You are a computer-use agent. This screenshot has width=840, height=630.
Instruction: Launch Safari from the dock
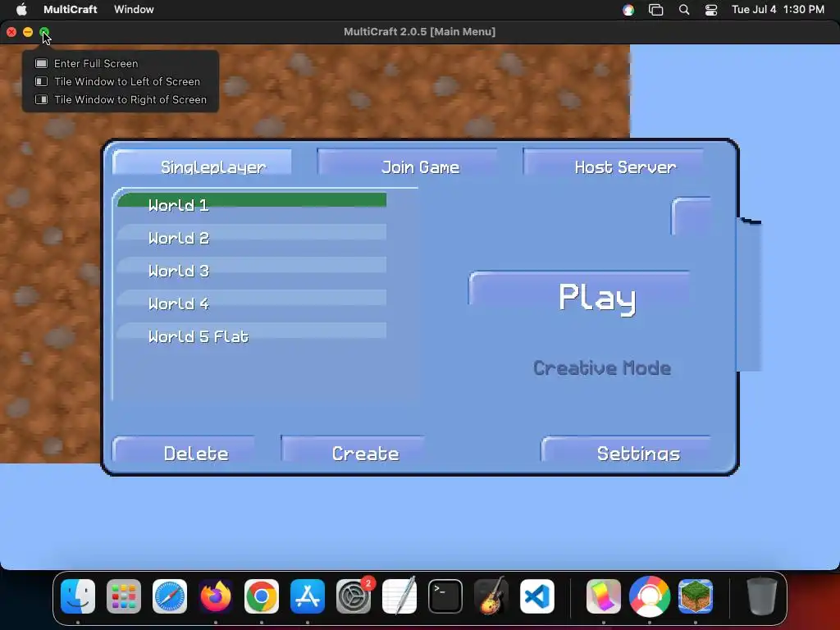170,596
